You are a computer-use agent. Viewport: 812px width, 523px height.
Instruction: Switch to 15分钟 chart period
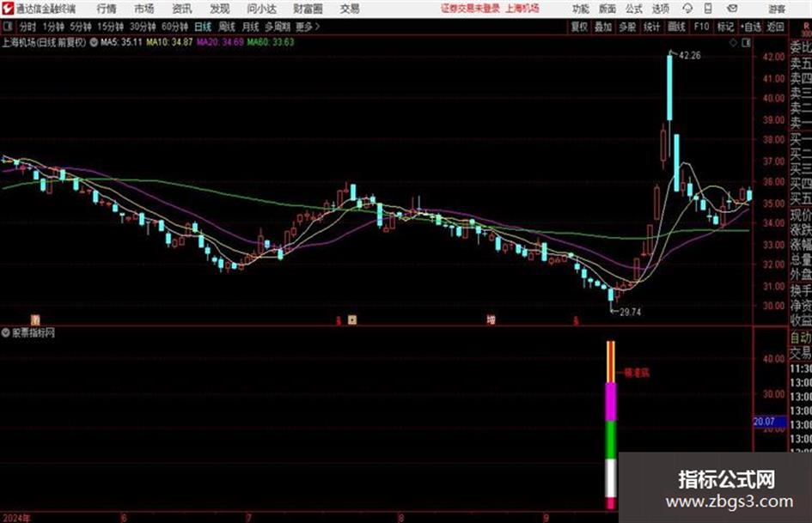click(110, 27)
